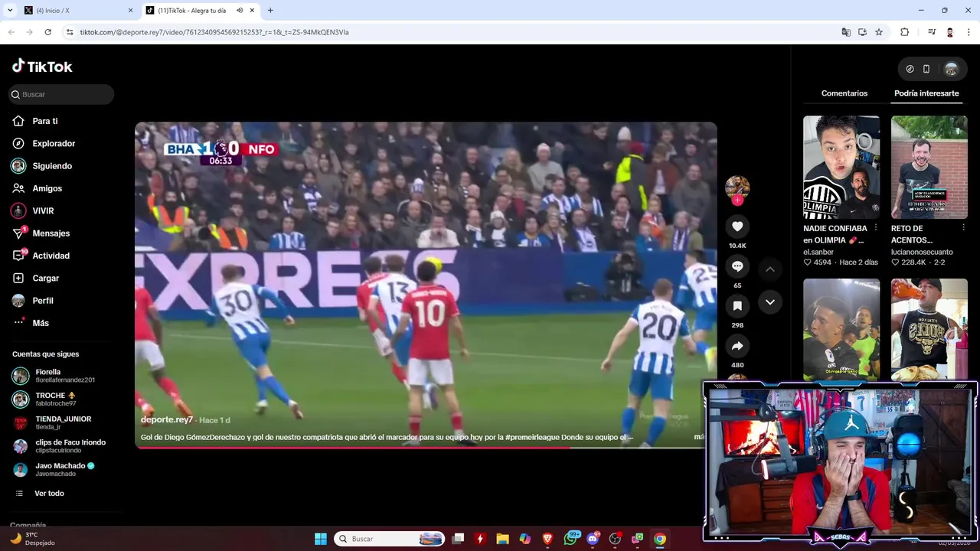This screenshot has width=980, height=551.
Task: Open the el.sanber creator name
Action: 817,252
